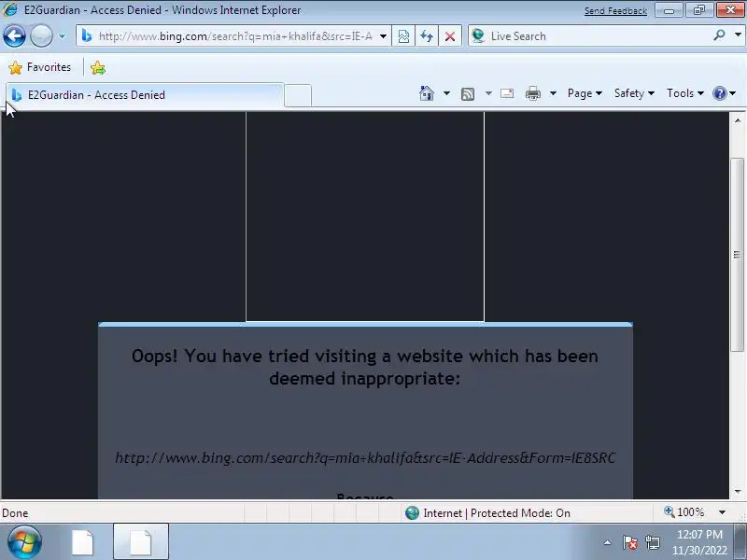Open the Page menu
Image resolution: width=747 pixels, height=560 pixels.
[x=585, y=93]
